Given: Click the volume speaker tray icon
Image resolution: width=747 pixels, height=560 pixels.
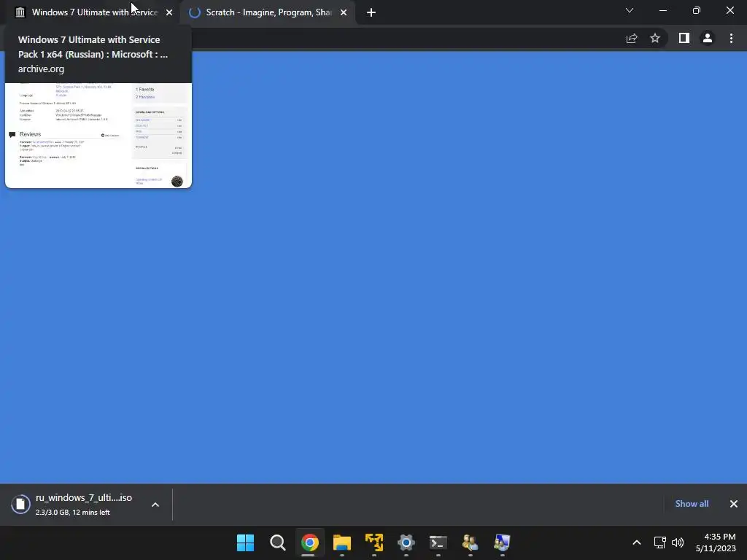Looking at the screenshot, I should click(x=678, y=542).
